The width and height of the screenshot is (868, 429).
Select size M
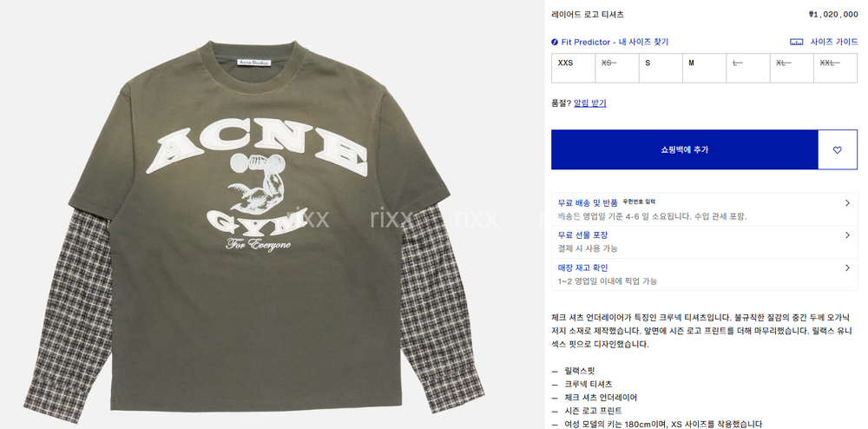(x=704, y=68)
